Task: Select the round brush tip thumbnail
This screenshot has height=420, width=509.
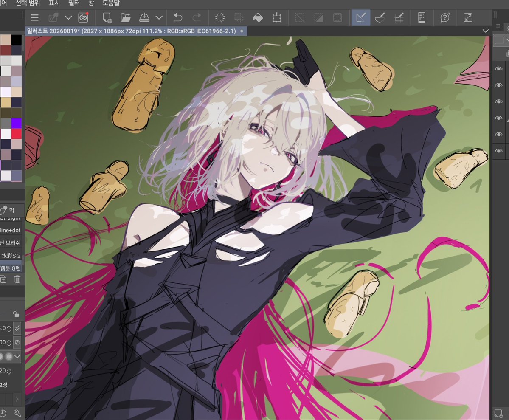Action: [9, 356]
